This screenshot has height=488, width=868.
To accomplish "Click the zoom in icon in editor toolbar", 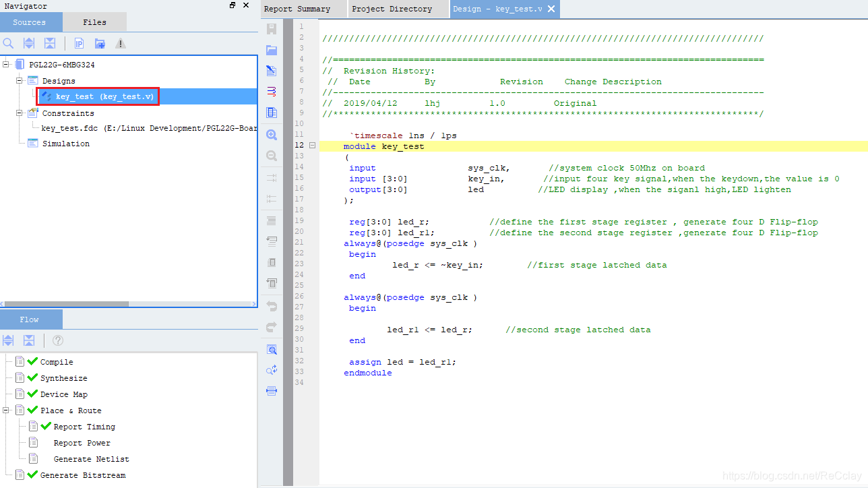I will [x=272, y=135].
